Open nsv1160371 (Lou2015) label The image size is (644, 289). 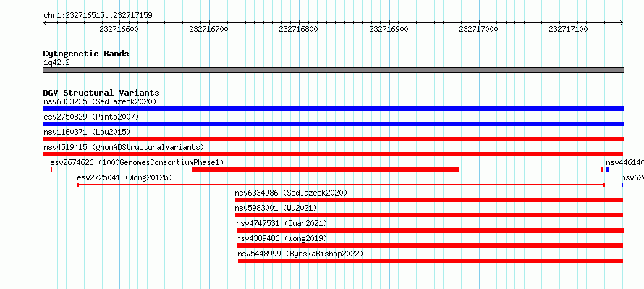[x=87, y=133]
